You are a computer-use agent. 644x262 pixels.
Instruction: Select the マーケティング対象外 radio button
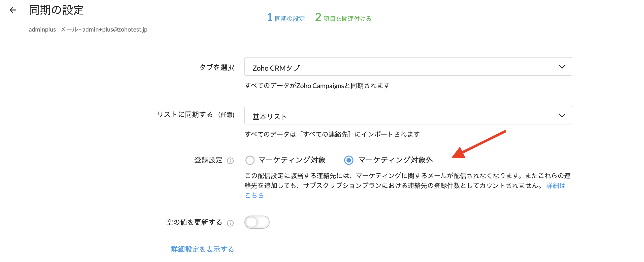point(349,160)
